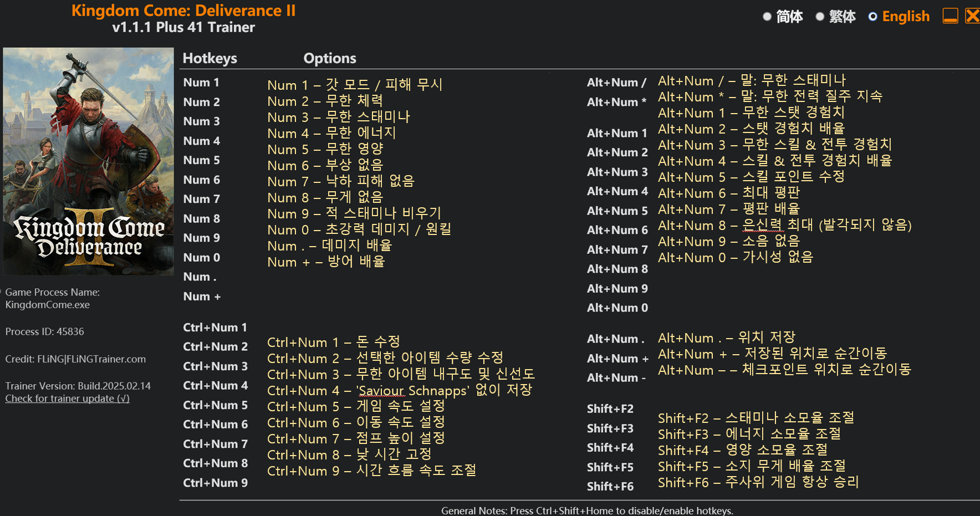
Task: Click the Shift+F4 hotkey label
Action: [610, 448]
